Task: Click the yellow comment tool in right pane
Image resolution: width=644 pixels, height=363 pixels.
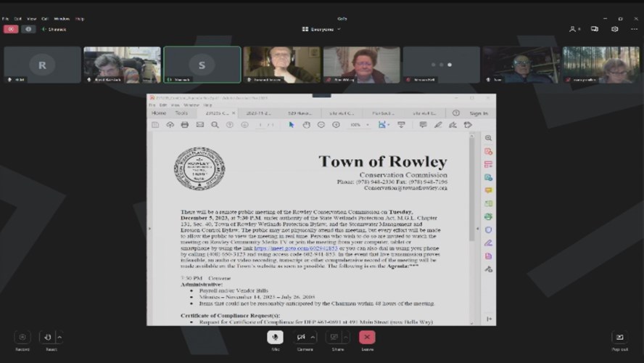Action: point(488,190)
